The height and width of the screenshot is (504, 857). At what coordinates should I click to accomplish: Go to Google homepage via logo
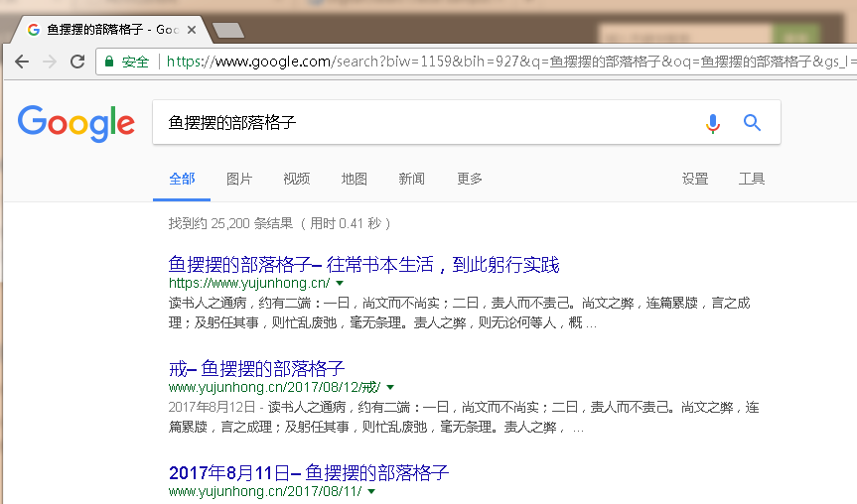tap(76, 122)
